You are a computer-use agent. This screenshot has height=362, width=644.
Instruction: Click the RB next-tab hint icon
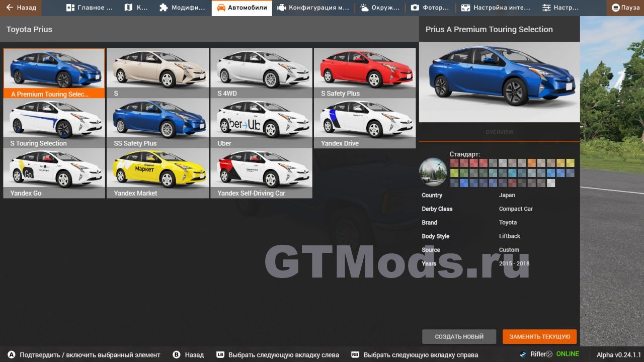(x=355, y=355)
